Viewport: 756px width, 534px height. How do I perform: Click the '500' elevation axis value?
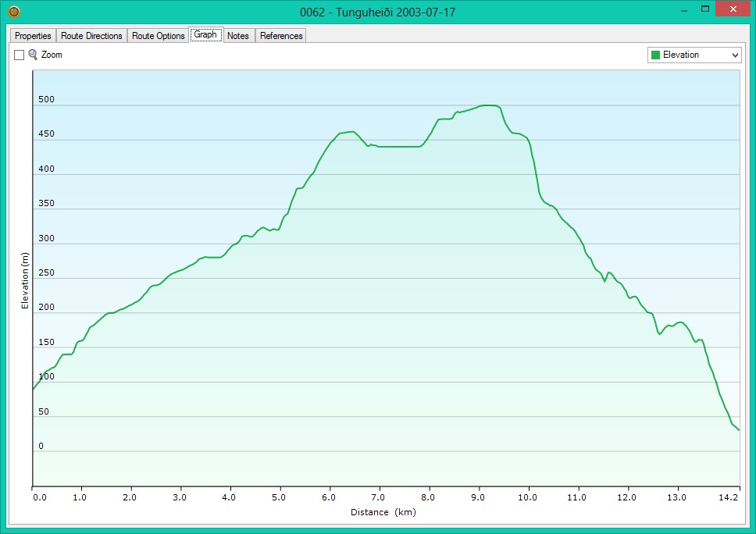(46, 99)
